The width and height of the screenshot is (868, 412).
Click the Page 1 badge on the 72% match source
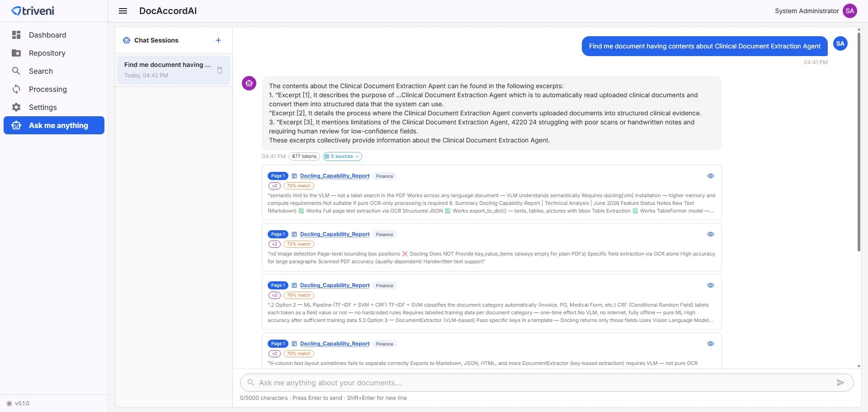[x=278, y=234]
